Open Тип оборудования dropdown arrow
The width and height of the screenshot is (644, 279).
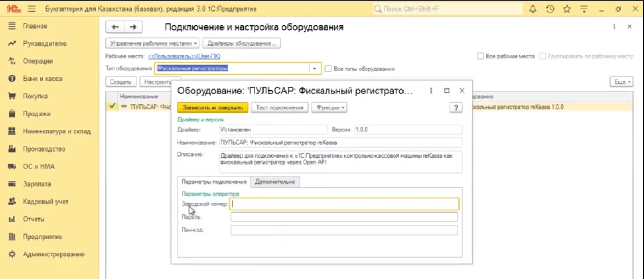[315, 69]
